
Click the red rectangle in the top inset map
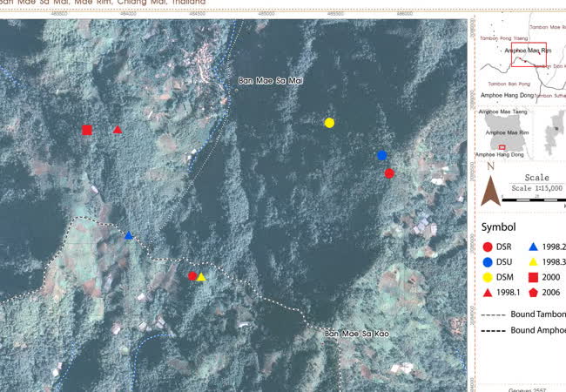(529, 55)
